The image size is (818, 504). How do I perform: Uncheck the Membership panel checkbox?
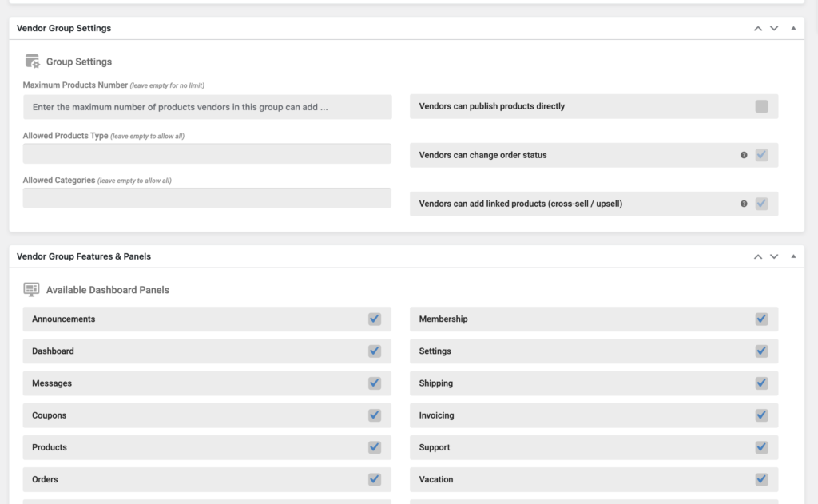pyautogui.click(x=761, y=319)
